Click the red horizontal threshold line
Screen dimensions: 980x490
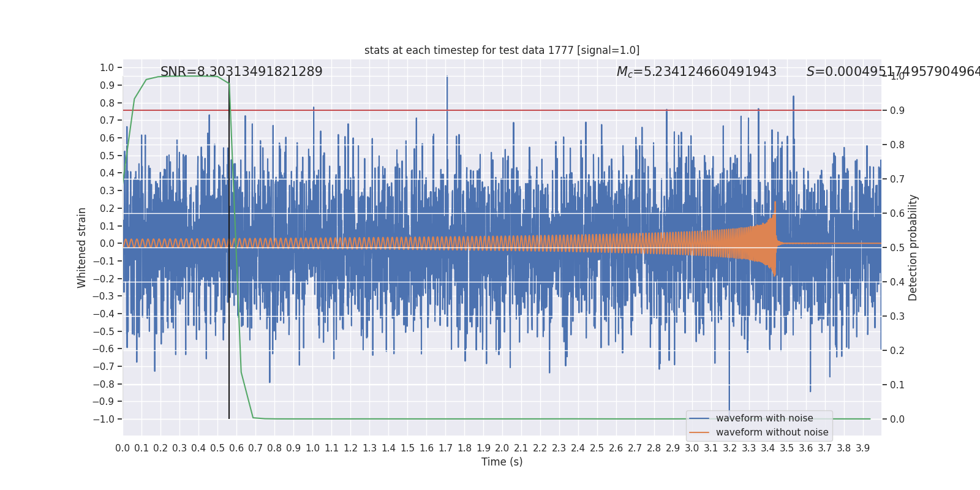point(502,110)
